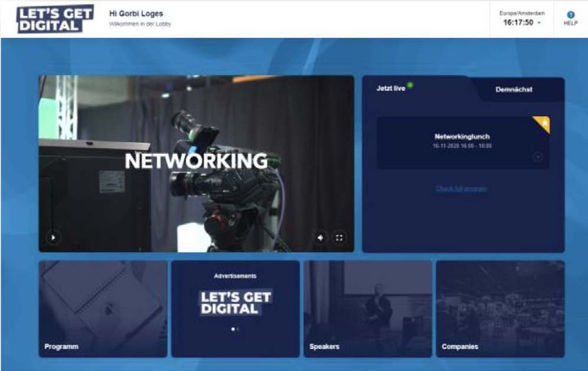Click the greeting "Hi Gorbi Loges"

click(x=136, y=14)
